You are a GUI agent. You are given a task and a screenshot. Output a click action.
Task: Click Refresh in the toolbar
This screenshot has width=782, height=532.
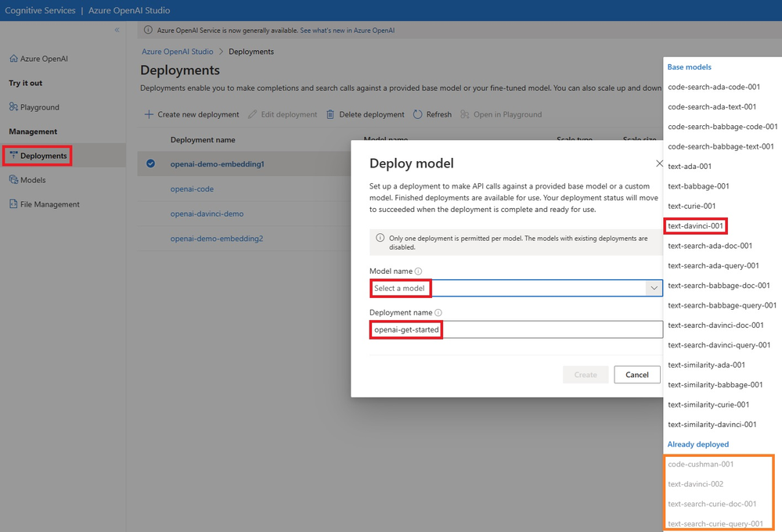click(432, 114)
